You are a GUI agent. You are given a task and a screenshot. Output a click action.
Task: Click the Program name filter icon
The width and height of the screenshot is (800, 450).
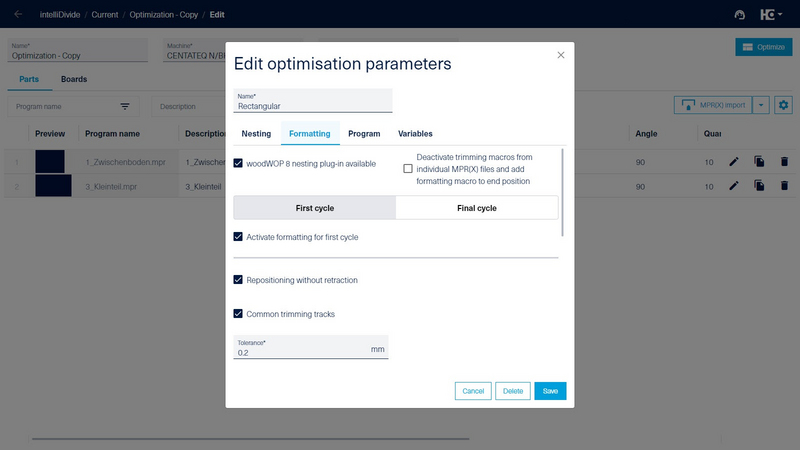coord(125,106)
